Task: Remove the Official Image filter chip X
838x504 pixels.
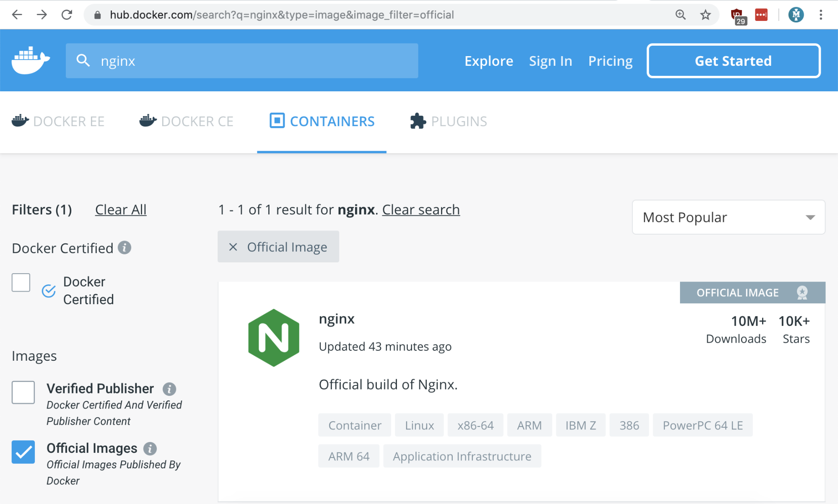Action: (x=233, y=247)
